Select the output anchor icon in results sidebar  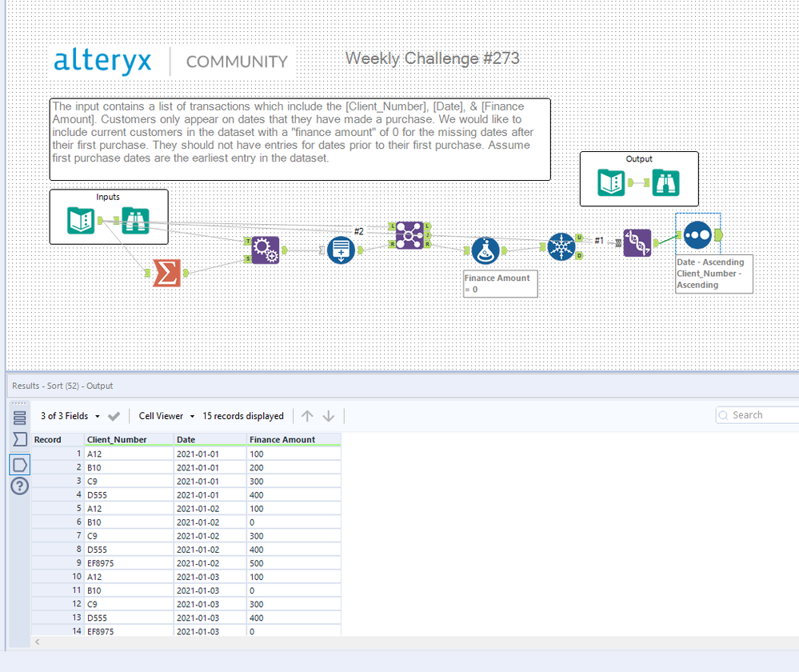(x=19, y=465)
